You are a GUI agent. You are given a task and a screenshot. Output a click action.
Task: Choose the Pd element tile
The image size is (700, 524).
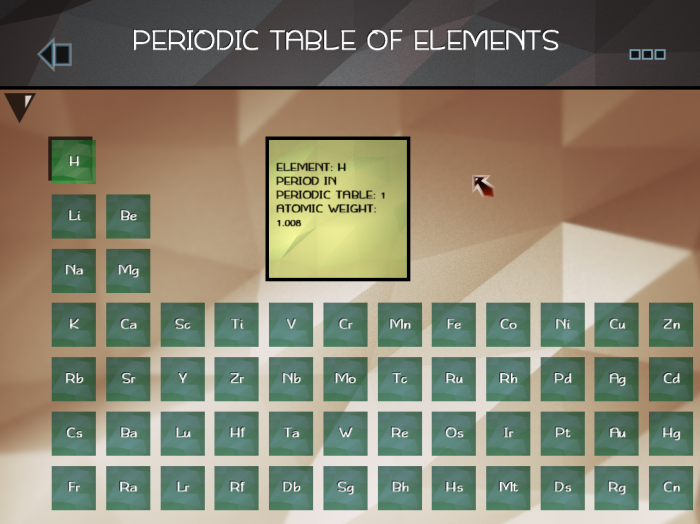point(562,379)
